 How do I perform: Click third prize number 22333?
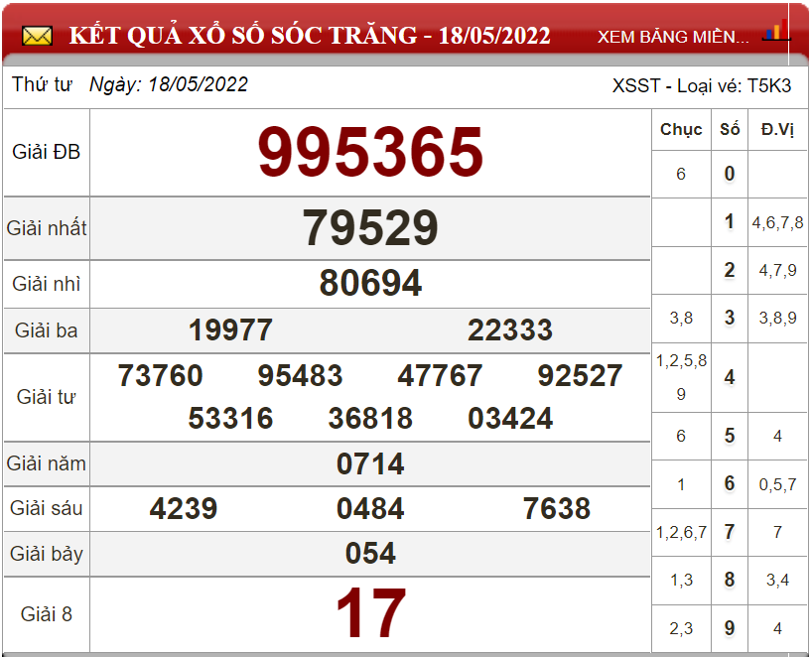coord(510,330)
